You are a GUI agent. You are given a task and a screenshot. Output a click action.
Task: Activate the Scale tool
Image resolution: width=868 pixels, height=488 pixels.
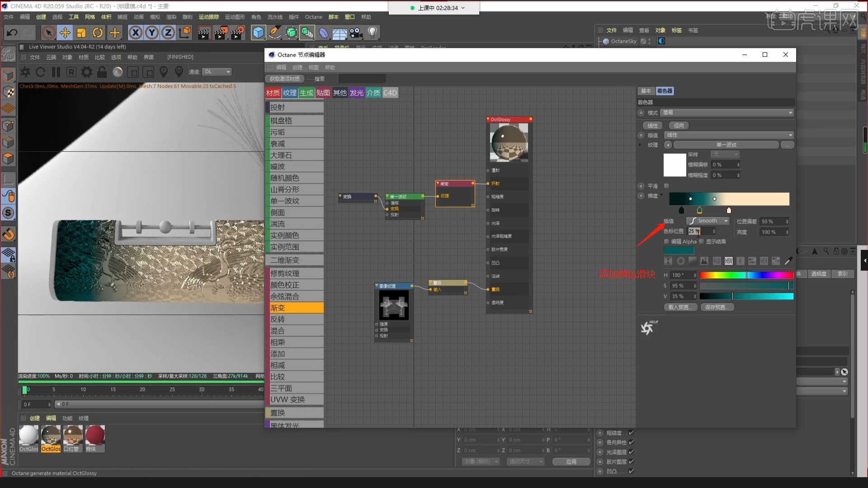click(x=81, y=33)
